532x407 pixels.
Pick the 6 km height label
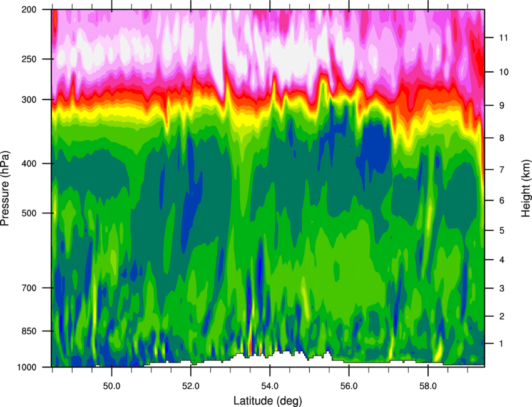coord(502,200)
